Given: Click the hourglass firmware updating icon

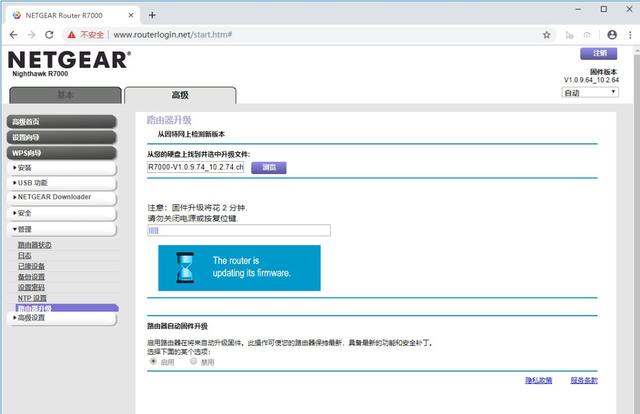Looking at the screenshot, I should point(185,268).
